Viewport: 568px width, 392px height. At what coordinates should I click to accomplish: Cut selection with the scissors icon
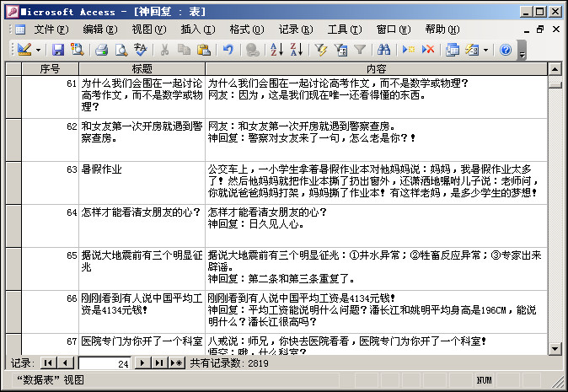164,50
